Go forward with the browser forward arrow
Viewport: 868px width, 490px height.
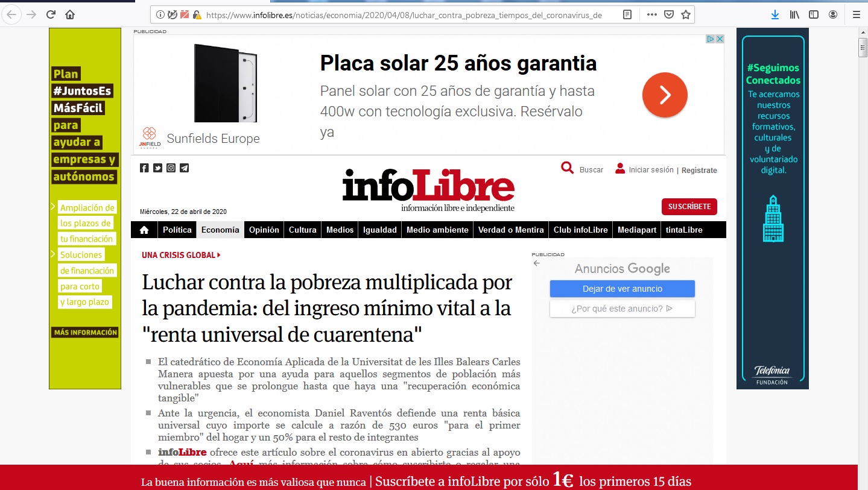pos(31,14)
